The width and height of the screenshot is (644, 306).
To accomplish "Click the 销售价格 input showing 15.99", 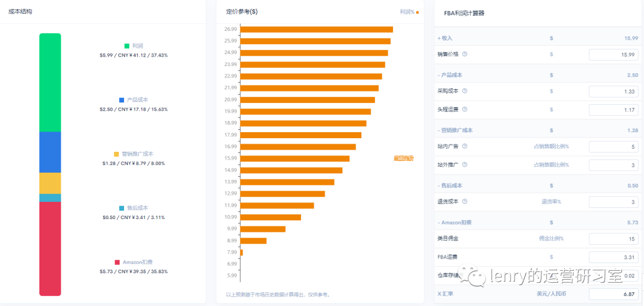I will 614,55.
